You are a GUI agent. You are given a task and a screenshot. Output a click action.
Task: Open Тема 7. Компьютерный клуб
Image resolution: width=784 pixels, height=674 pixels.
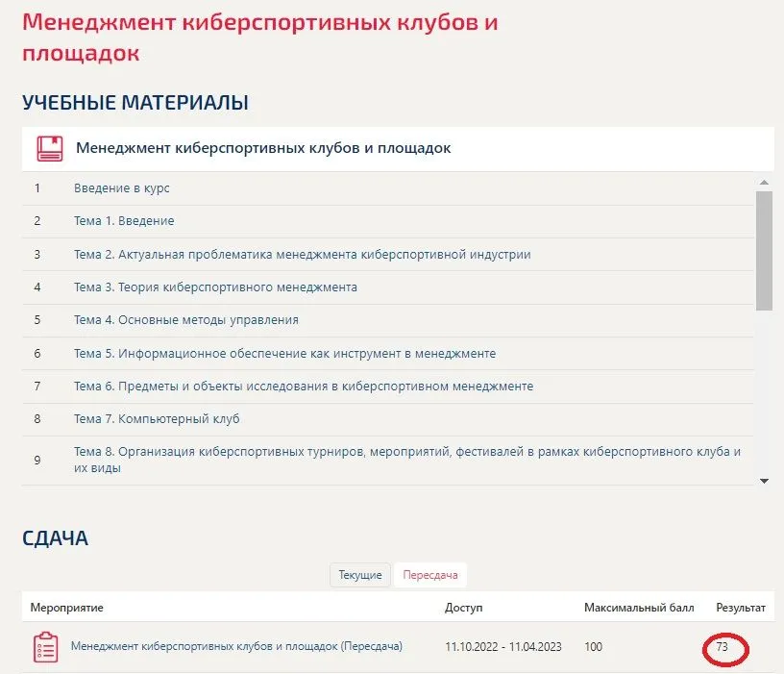[157, 419]
